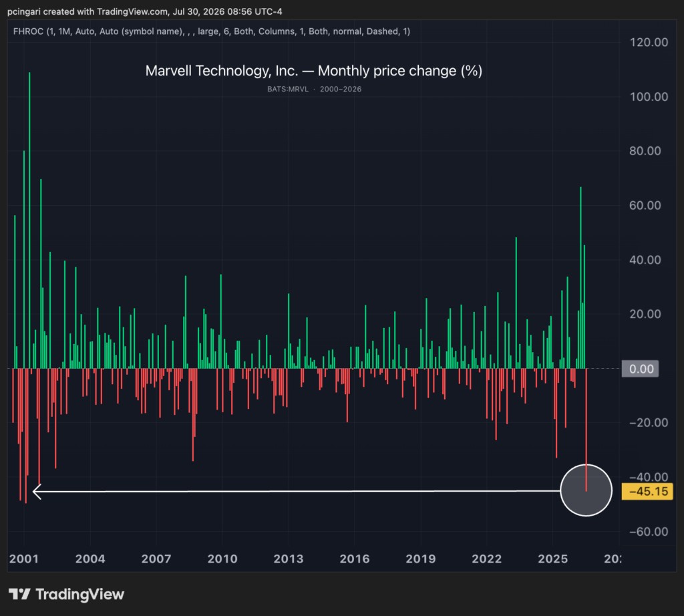Click the 2001 year label

click(24, 559)
